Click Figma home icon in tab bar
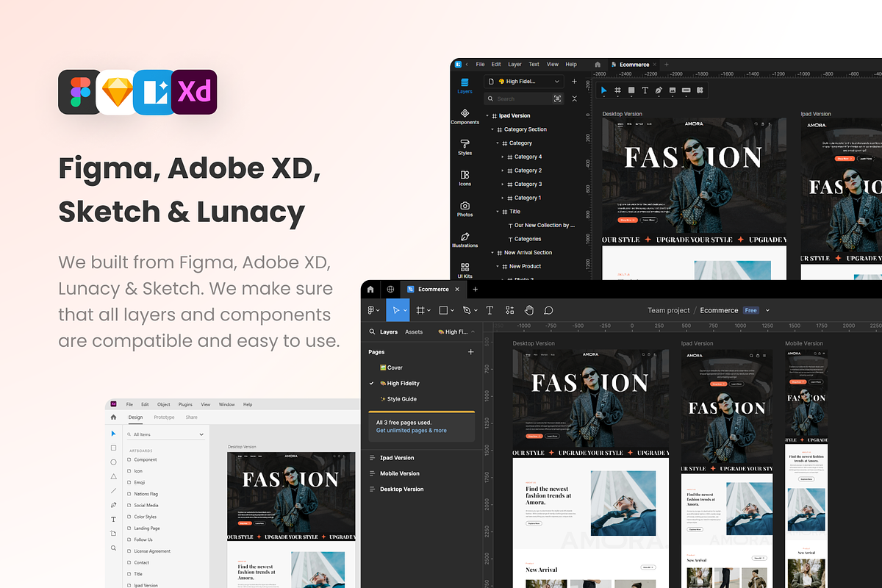This screenshot has height=588, width=882. point(370,289)
